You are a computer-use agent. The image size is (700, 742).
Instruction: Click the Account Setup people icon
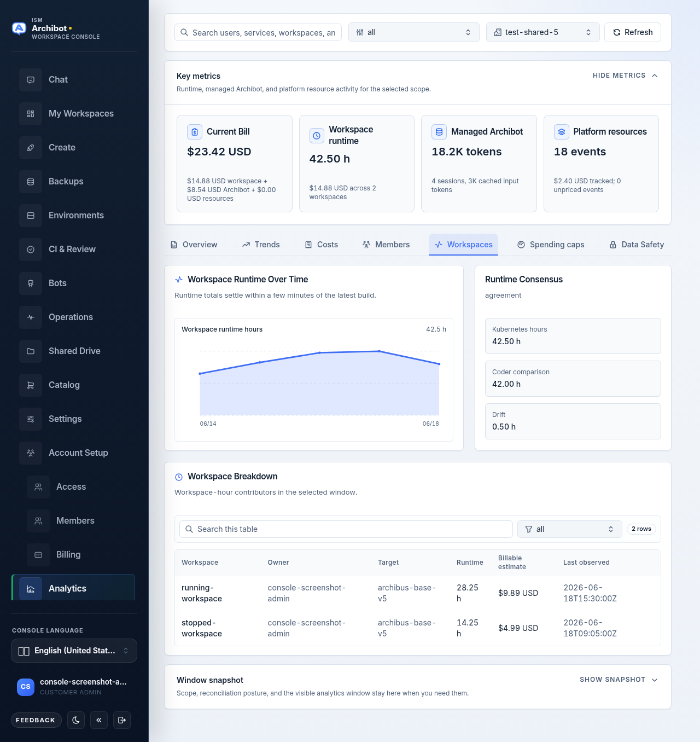pos(31,453)
